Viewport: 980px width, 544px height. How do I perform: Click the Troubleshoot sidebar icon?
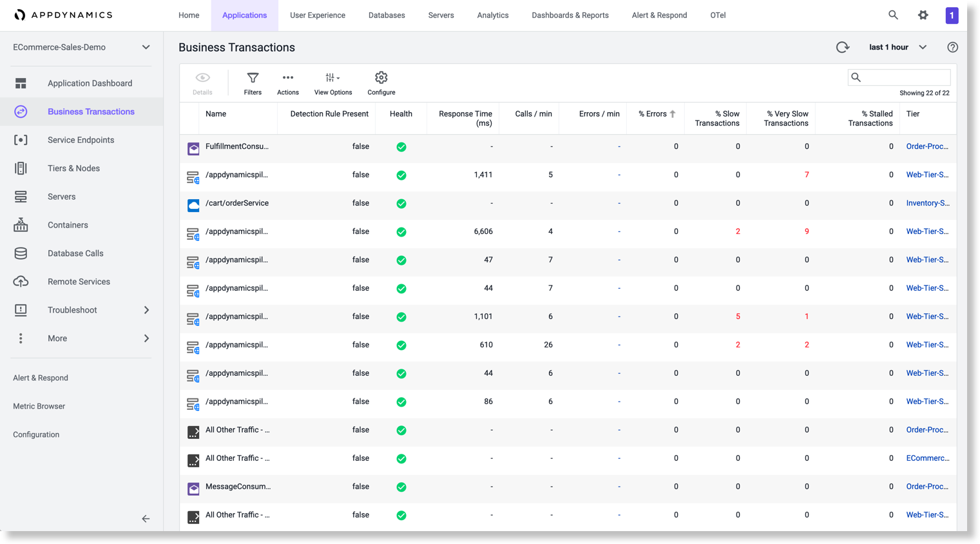point(21,310)
